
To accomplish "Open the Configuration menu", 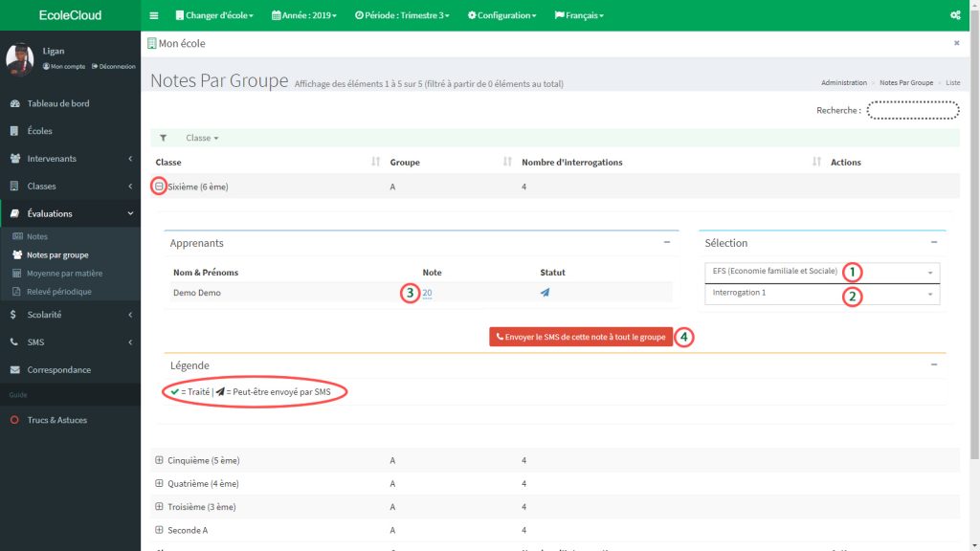I will 502,14.
